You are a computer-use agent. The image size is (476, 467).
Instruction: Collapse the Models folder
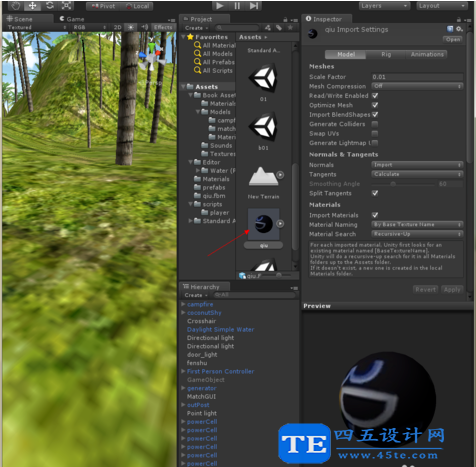[198, 112]
